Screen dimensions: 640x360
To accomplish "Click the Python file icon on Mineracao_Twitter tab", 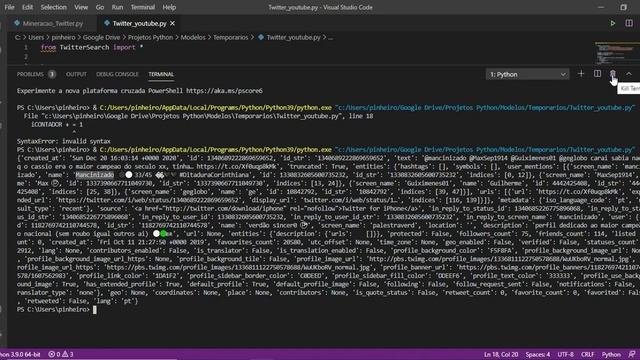I will [x=17, y=23].
